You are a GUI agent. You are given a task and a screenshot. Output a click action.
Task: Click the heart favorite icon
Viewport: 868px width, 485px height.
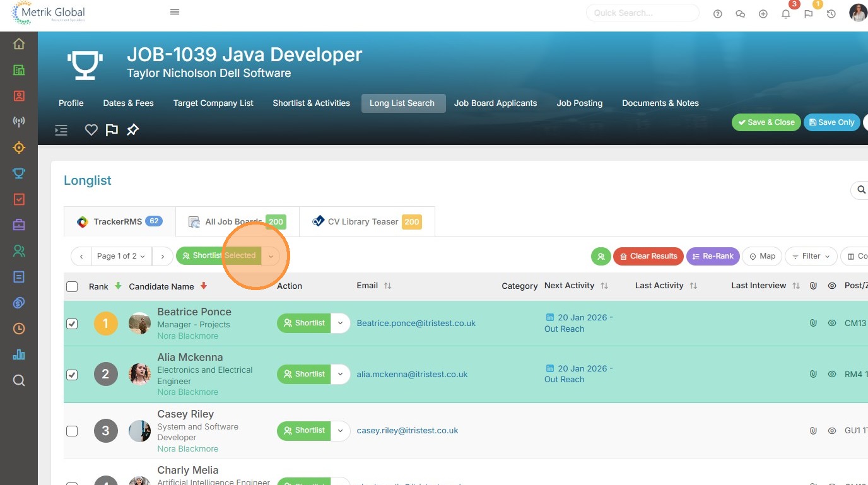(91, 130)
